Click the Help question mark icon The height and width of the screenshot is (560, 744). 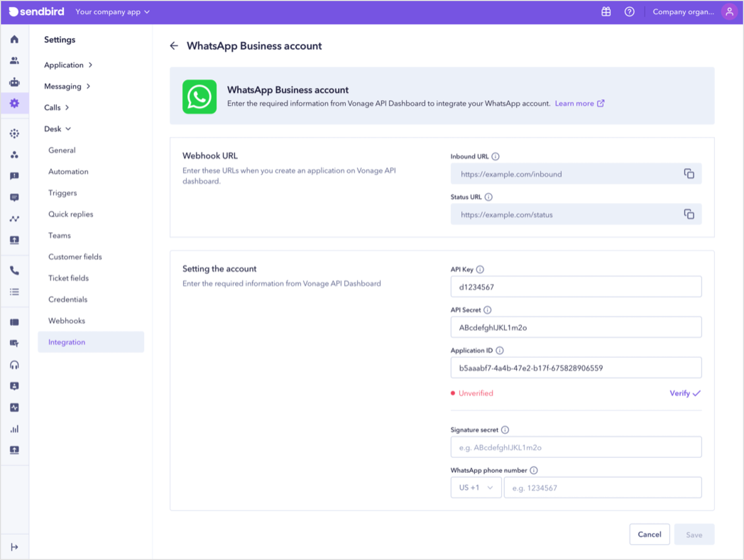(629, 12)
